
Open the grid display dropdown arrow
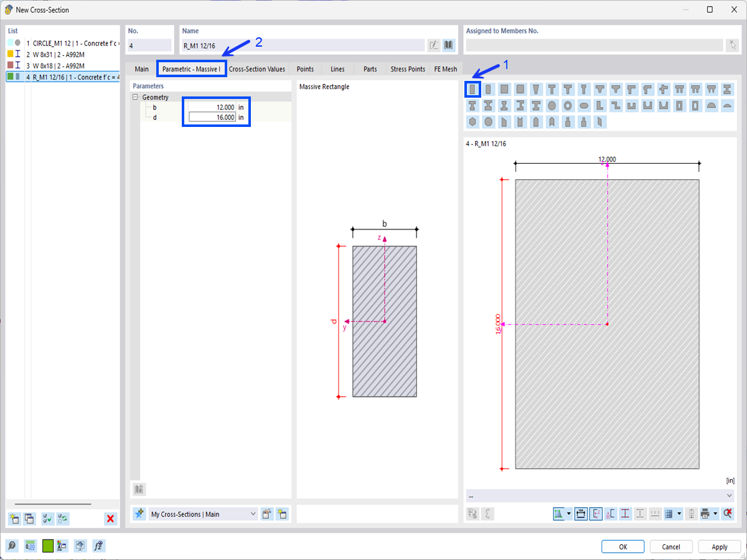coord(679,513)
